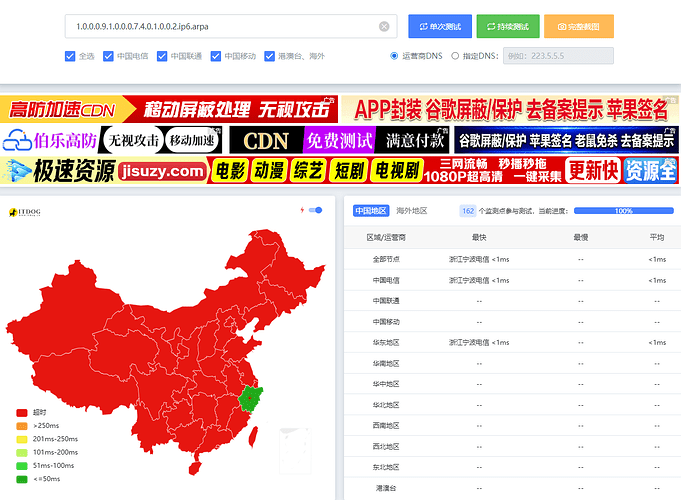Select the 华北地区 row label

point(386,405)
